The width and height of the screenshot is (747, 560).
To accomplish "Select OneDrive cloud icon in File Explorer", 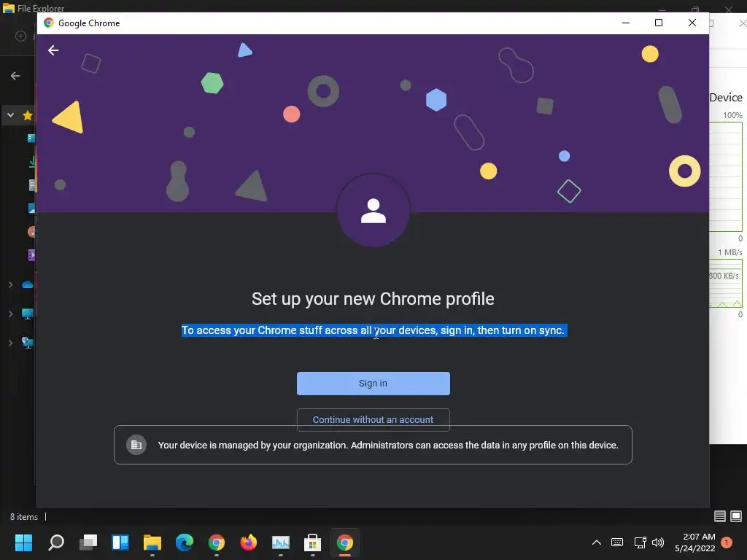I will pos(28,285).
